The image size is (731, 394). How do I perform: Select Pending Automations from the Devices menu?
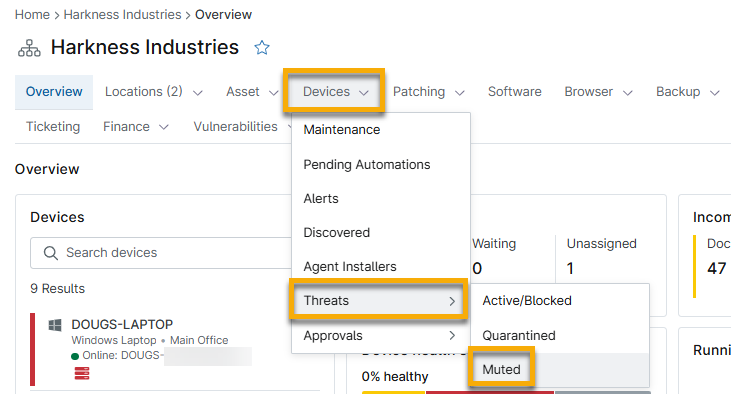point(380,165)
